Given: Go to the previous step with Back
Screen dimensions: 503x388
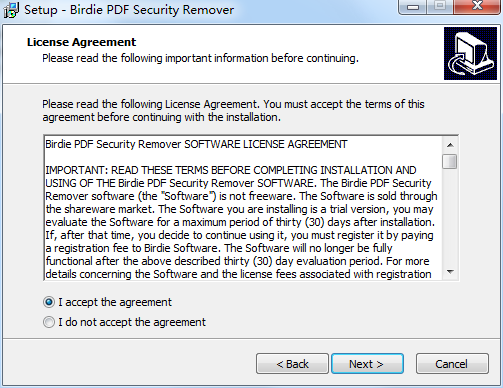Looking at the screenshot, I should click(x=292, y=364).
